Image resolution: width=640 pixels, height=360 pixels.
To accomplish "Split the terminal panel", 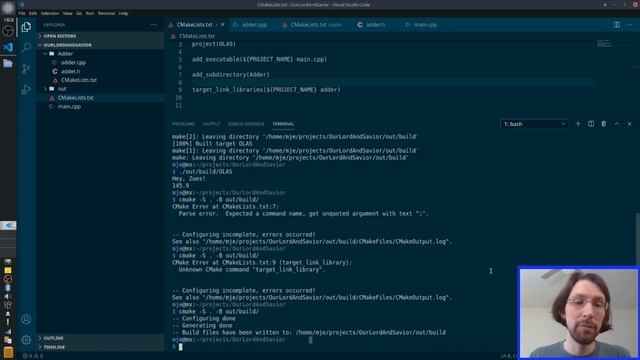I will click(x=591, y=124).
